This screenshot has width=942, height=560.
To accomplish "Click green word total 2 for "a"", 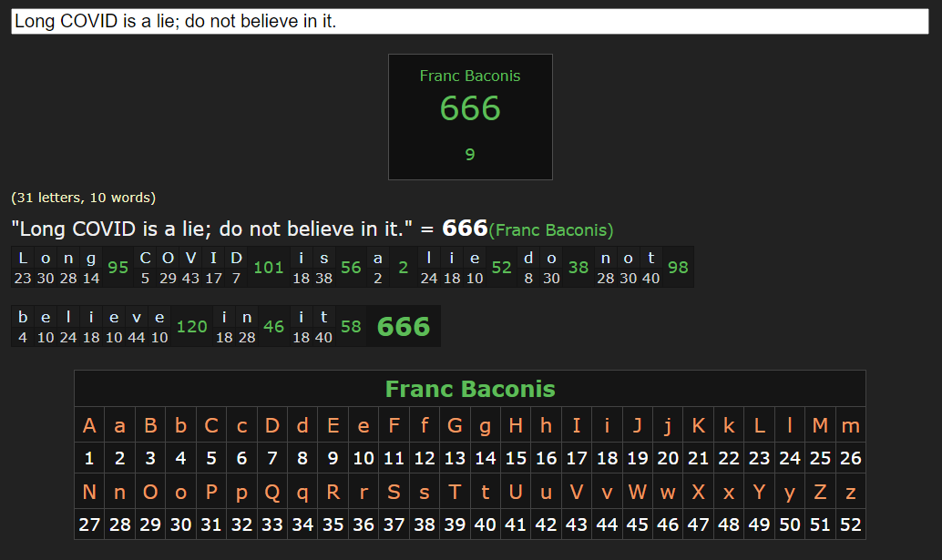I will click(403, 267).
